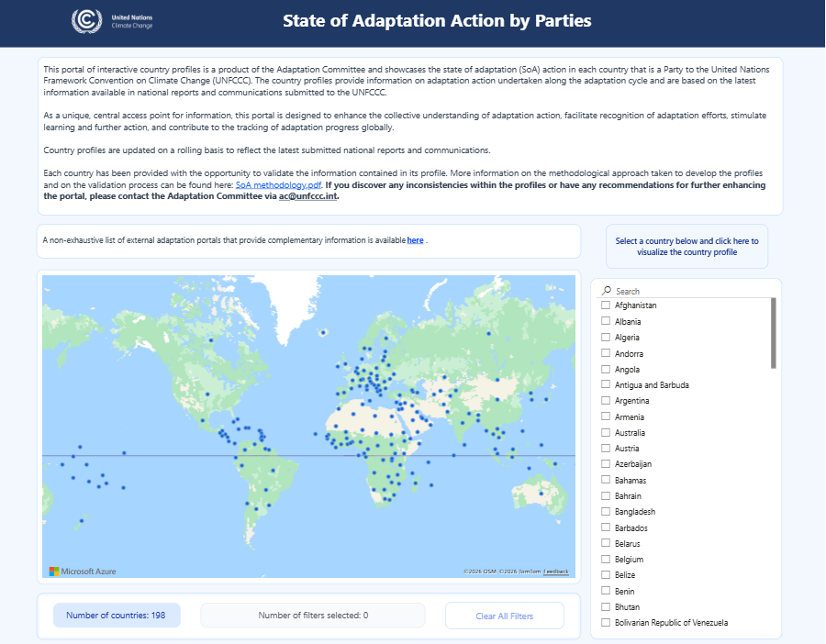Tick the Belarus checkbox

(x=606, y=543)
